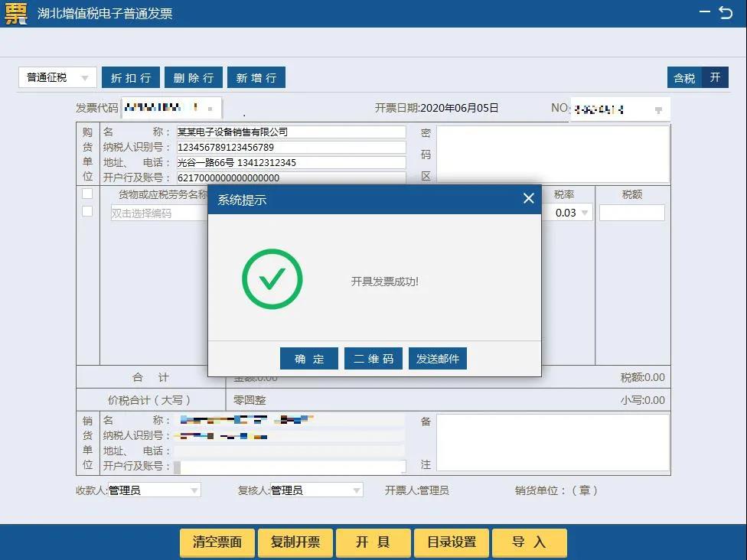The image size is (747, 560).
Task: Toggle the 含税 tax-included mode
Action: pyautogui.click(x=683, y=77)
